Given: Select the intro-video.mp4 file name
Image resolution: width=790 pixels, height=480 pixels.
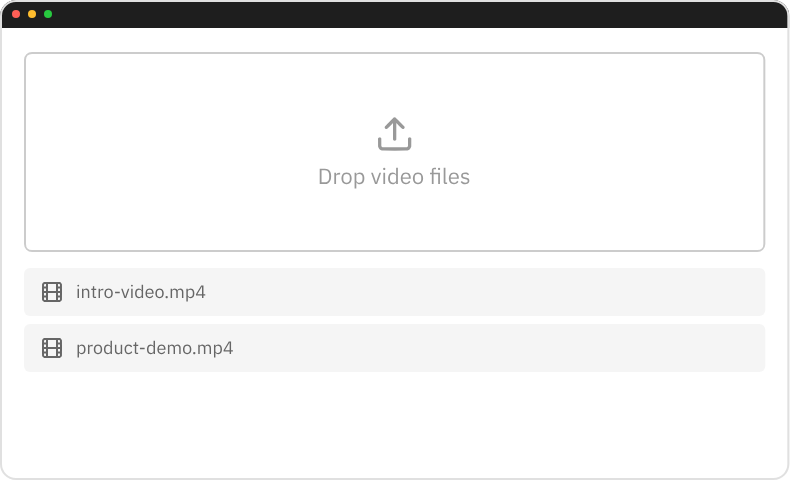Looking at the screenshot, I should click(x=141, y=292).
